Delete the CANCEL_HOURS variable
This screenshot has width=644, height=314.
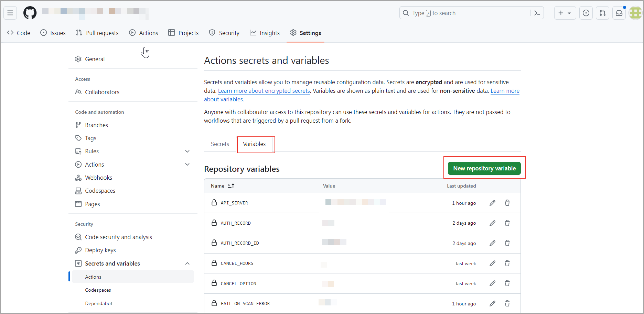pyautogui.click(x=507, y=263)
